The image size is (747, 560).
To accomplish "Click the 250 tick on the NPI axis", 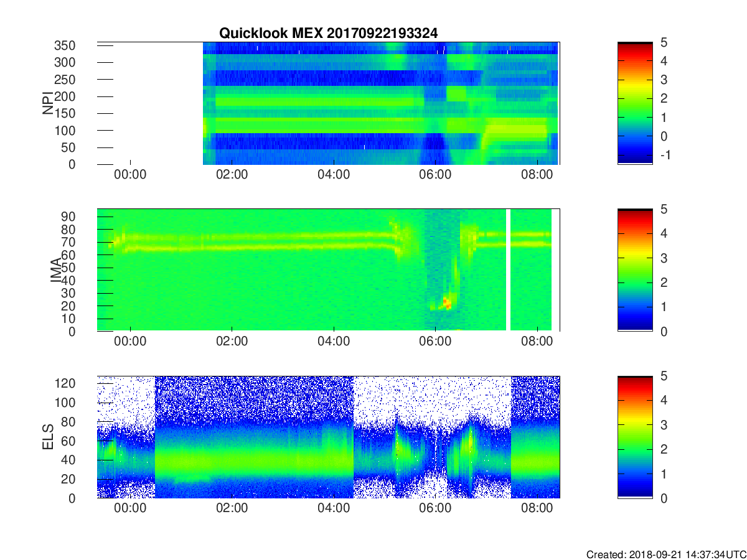I will [x=64, y=80].
